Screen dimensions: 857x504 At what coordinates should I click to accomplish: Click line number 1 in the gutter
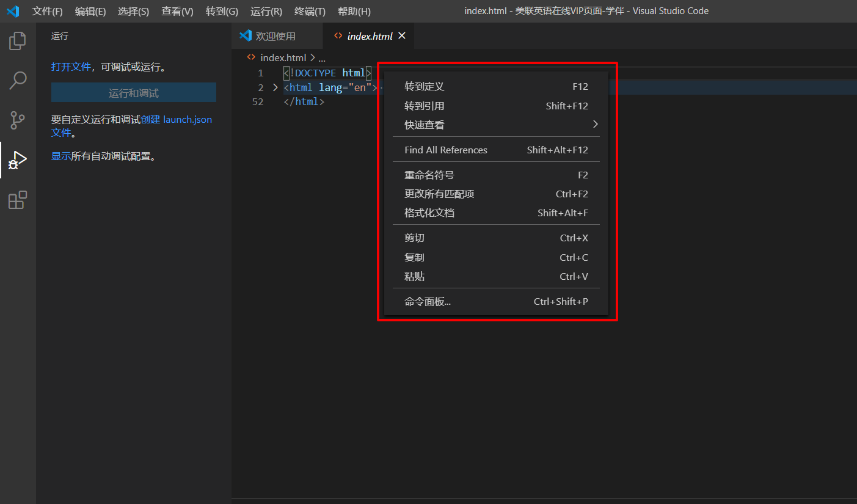click(x=260, y=73)
